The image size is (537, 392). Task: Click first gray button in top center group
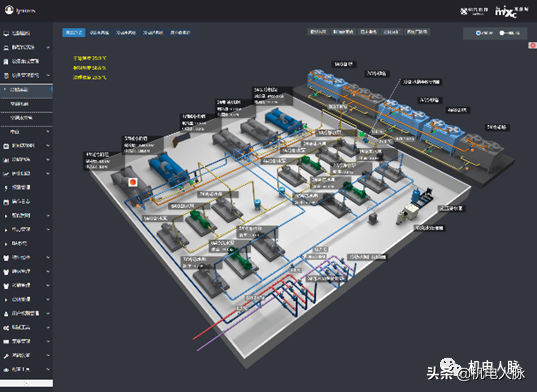coord(318,32)
